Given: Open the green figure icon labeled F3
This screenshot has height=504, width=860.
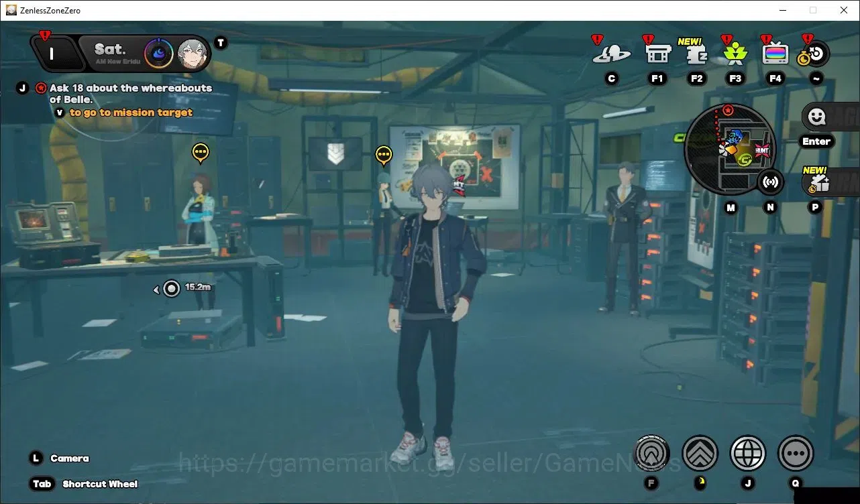Looking at the screenshot, I should coord(735,53).
